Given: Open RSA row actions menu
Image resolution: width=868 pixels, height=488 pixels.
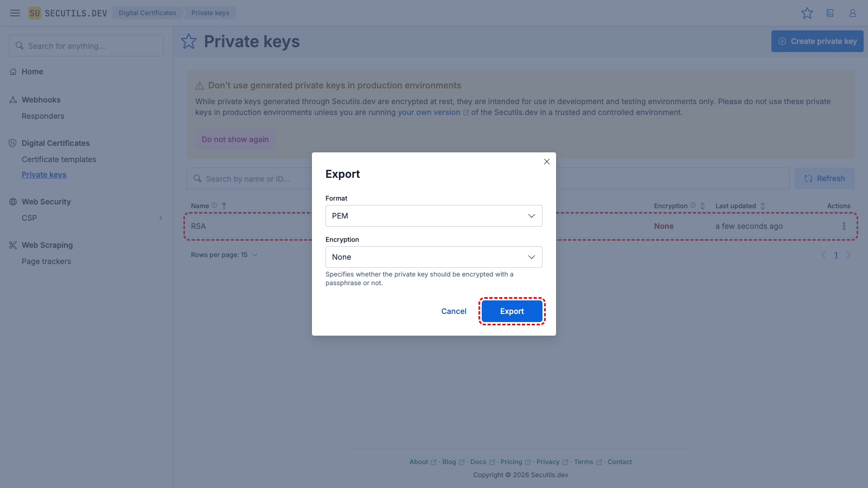Looking at the screenshot, I should pyautogui.click(x=844, y=226).
